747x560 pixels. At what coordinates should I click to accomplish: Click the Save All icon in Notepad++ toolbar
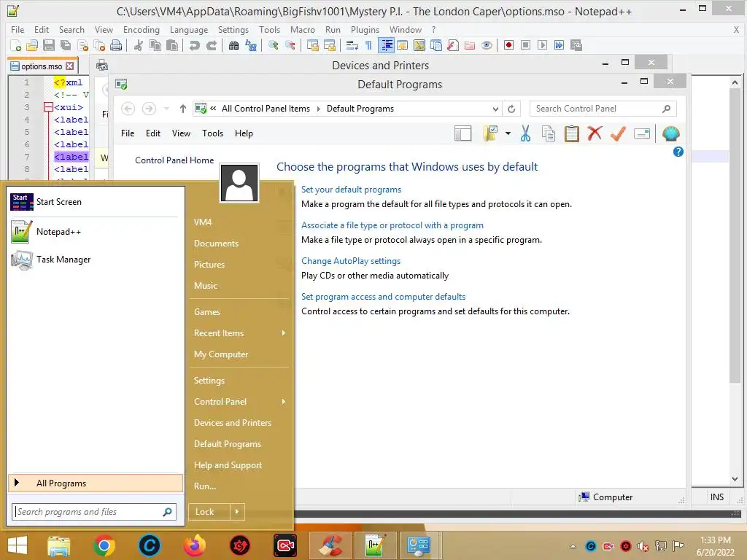(x=65, y=45)
